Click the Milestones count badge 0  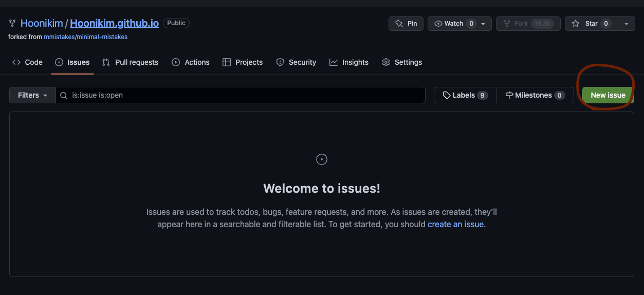pos(560,95)
